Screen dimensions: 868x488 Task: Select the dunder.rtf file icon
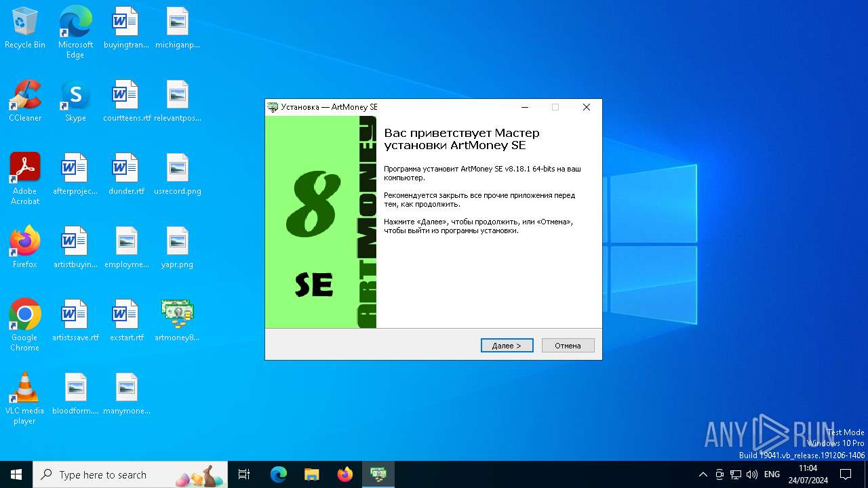126,175
